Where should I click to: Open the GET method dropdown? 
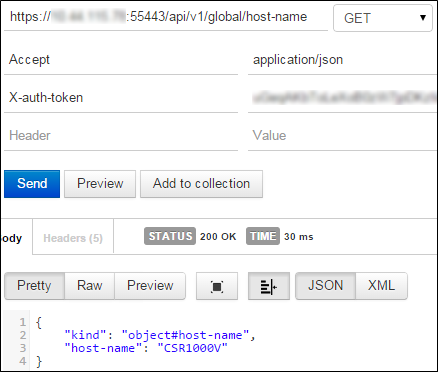[x=383, y=18]
